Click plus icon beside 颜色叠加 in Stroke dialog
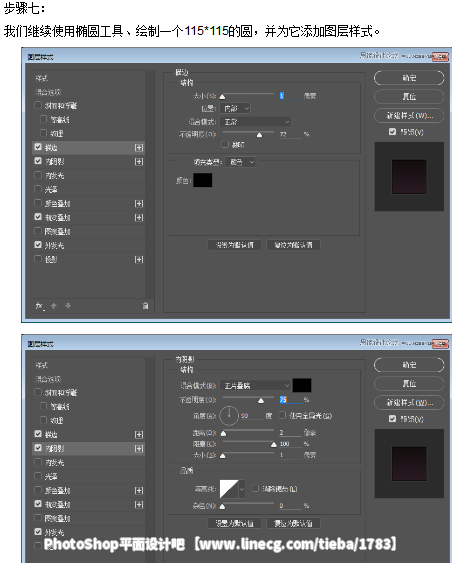 click(x=139, y=204)
